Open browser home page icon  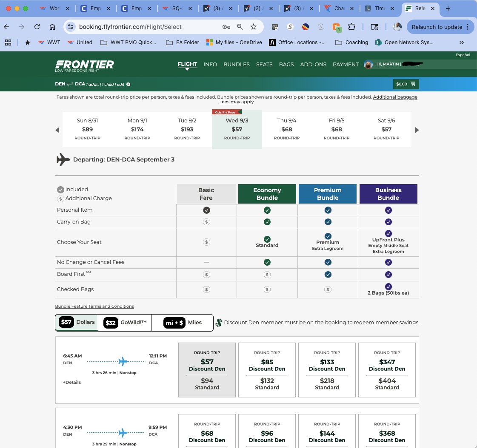click(52, 27)
